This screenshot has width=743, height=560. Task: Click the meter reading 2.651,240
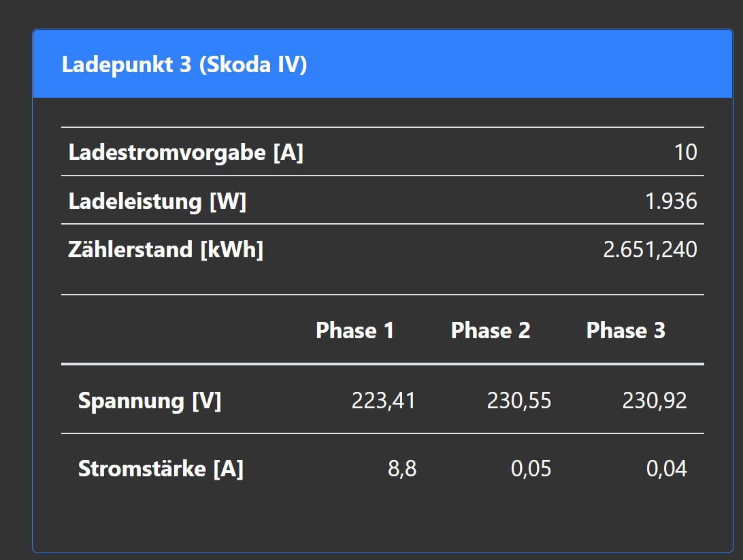click(x=650, y=250)
